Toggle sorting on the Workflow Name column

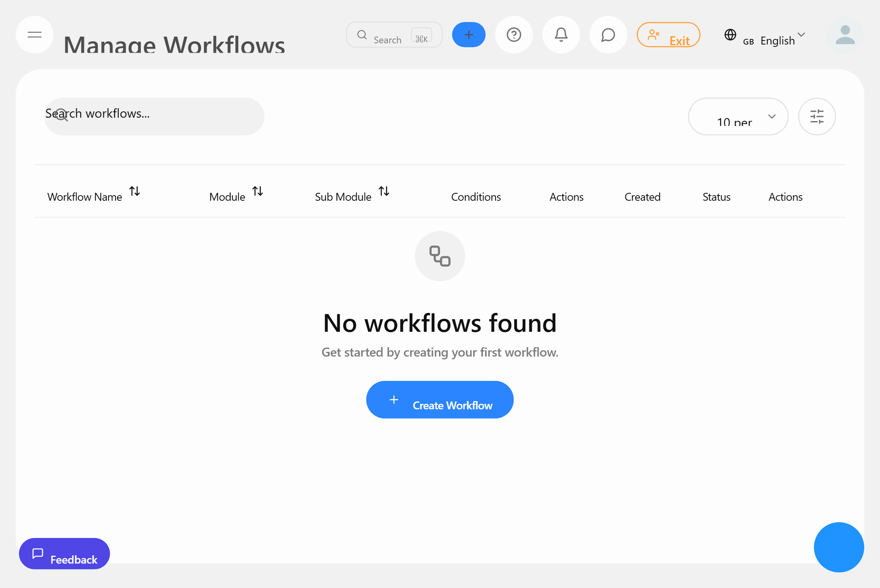click(x=135, y=191)
